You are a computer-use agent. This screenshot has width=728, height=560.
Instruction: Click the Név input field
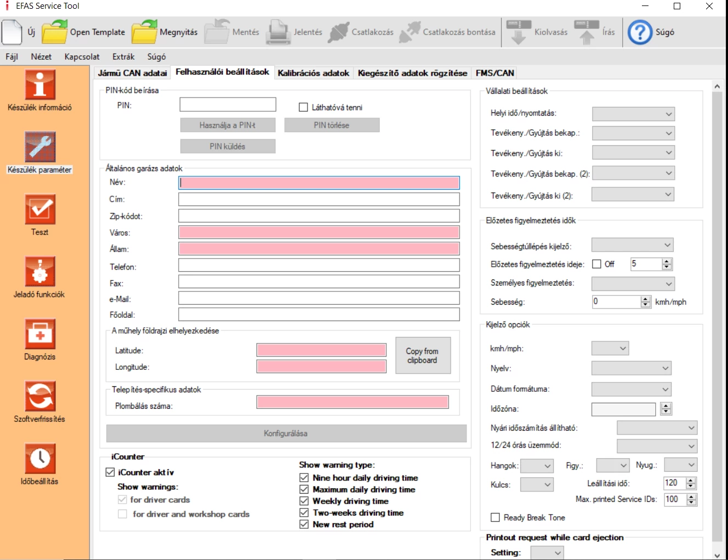pyautogui.click(x=319, y=182)
